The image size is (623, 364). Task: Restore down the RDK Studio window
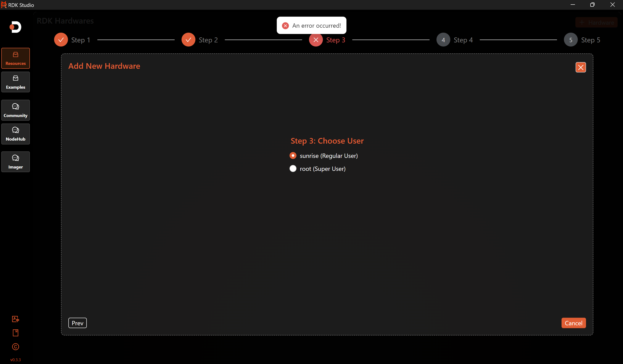click(592, 5)
